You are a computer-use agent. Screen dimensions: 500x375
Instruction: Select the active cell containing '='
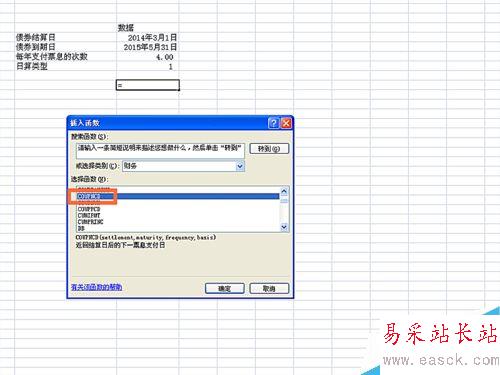[148, 85]
